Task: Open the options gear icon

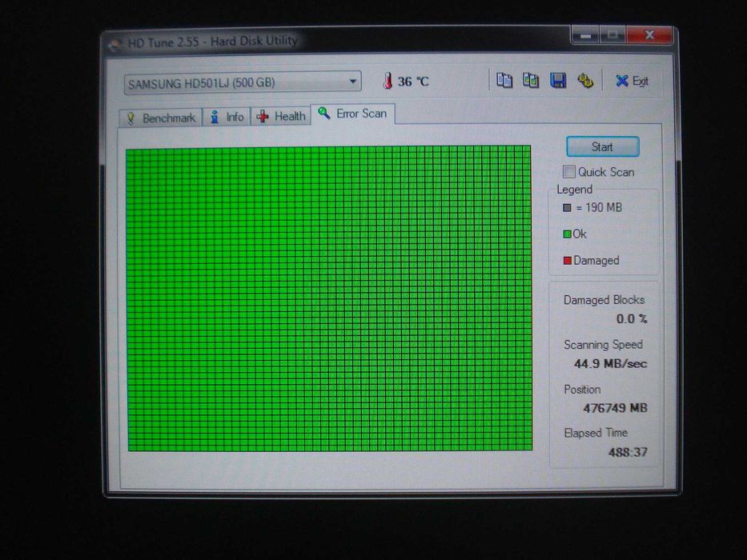Action: pos(585,81)
